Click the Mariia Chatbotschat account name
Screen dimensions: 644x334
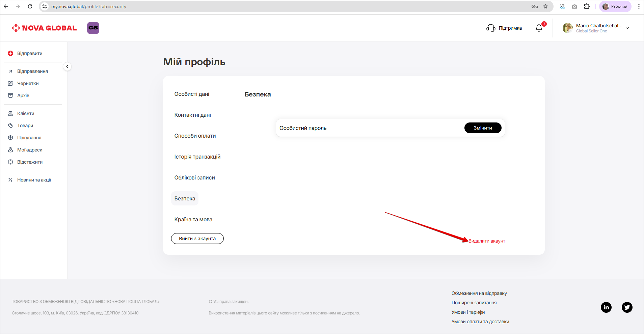click(x=599, y=26)
